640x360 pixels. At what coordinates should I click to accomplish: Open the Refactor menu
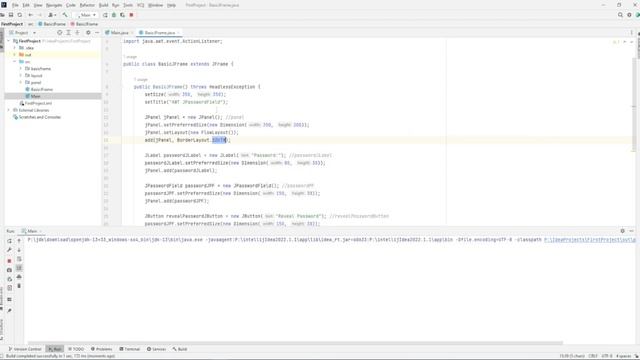click(x=87, y=5)
